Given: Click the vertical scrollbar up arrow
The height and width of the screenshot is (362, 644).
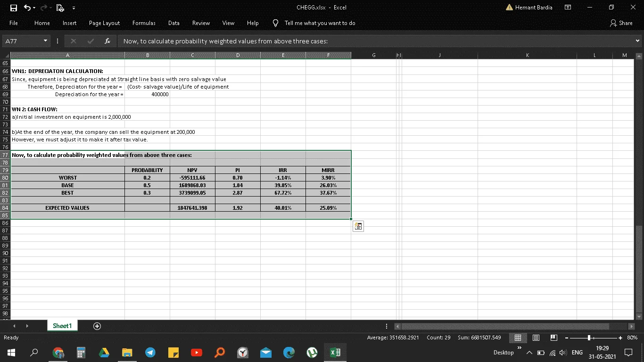Looking at the screenshot, I should [639, 56].
